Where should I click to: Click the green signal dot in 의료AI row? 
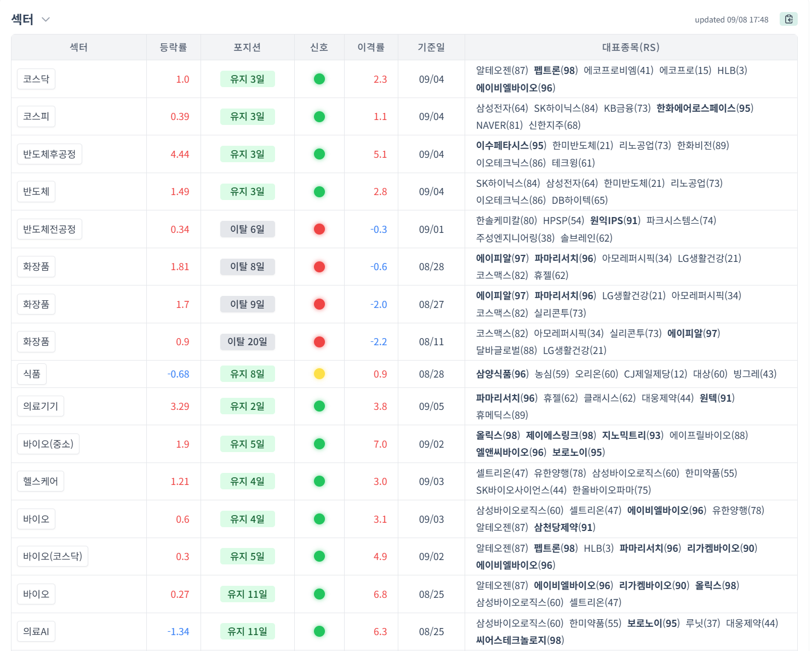coord(319,631)
